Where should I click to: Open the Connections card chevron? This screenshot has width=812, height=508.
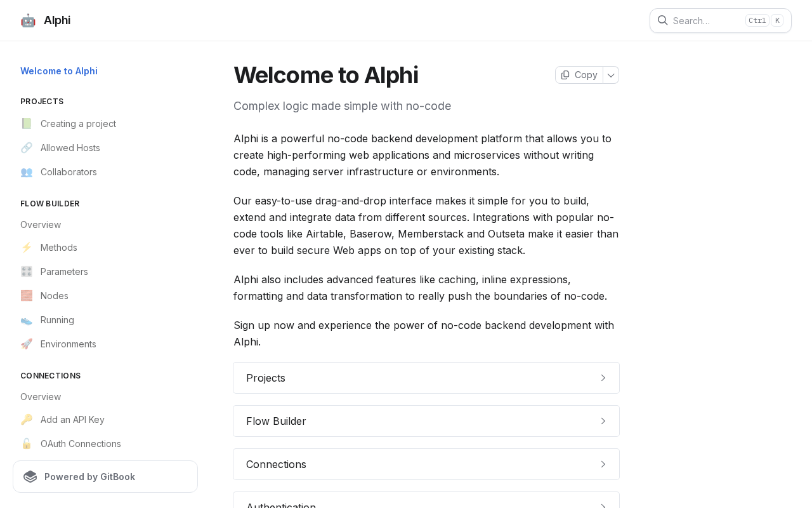(x=603, y=464)
